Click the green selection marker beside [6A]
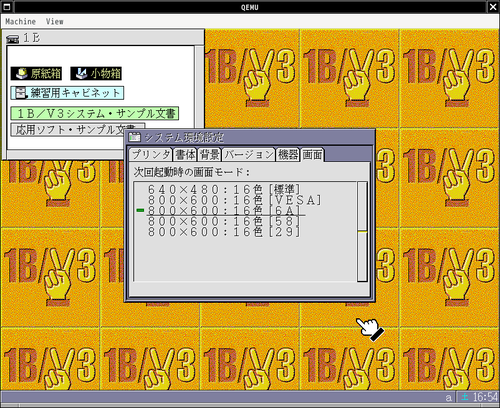 [x=140, y=210]
